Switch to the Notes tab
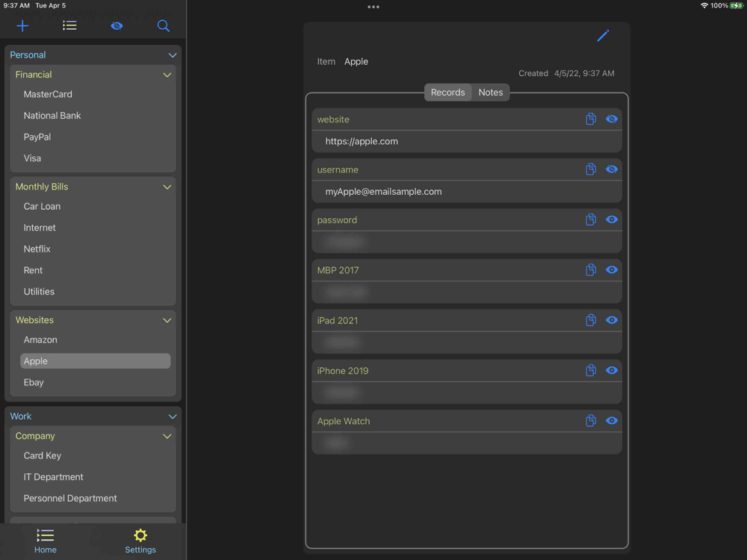The height and width of the screenshot is (560, 747). tap(490, 93)
